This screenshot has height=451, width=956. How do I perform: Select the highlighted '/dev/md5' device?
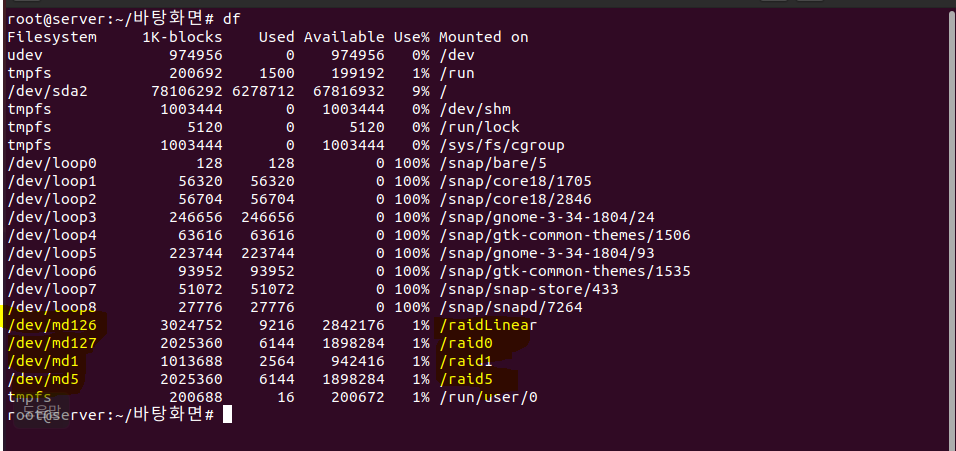pyautogui.click(x=43, y=379)
